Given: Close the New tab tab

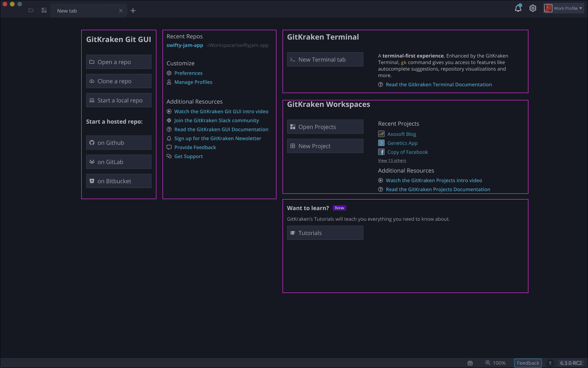Looking at the screenshot, I should click(x=121, y=11).
